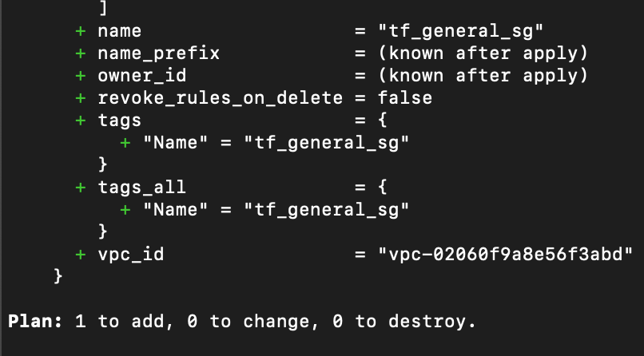
Task: Click the known after apply for owner_id
Action: pos(483,76)
